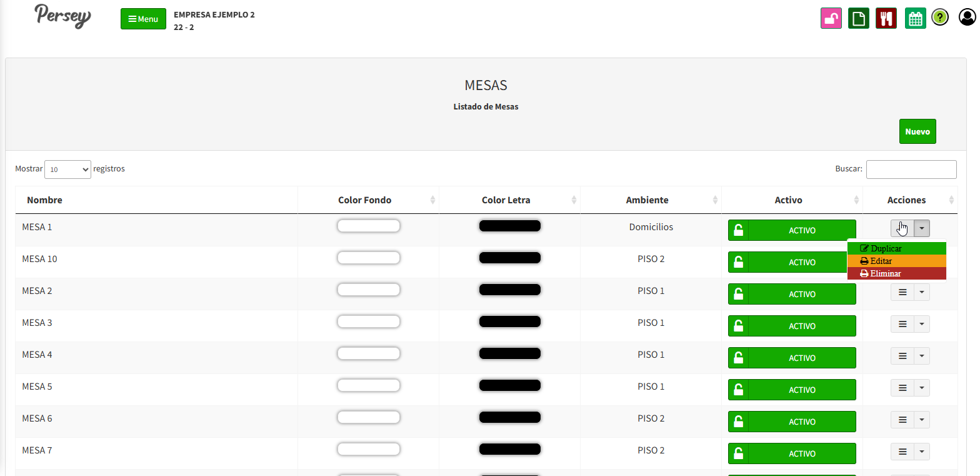Open the Mostrar registros count dropdown
The image size is (980, 476).
[67, 170]
